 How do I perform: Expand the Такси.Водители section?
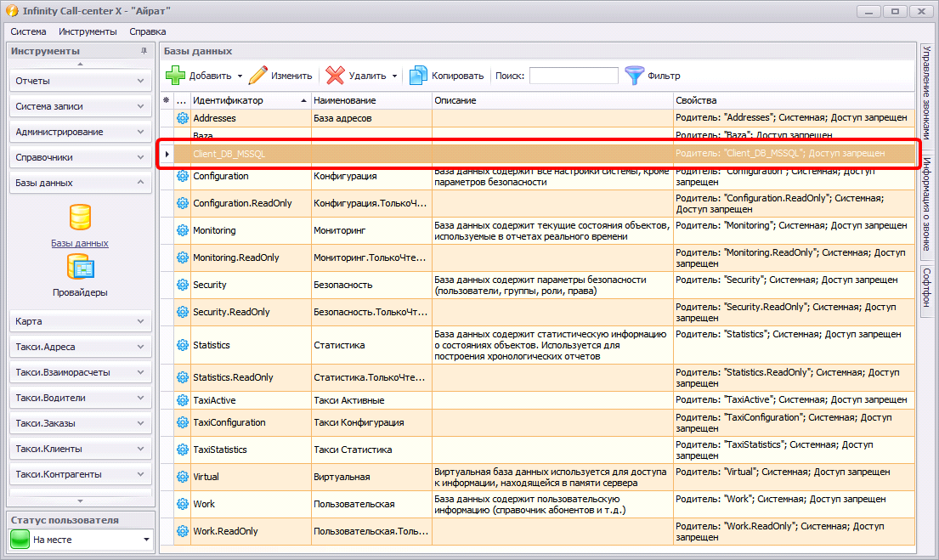tap(80, 398)
